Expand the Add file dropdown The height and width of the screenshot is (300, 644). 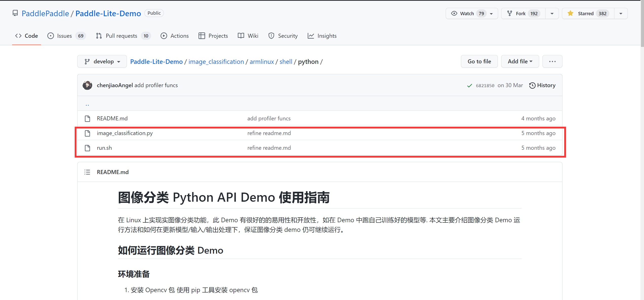[520, 61]
